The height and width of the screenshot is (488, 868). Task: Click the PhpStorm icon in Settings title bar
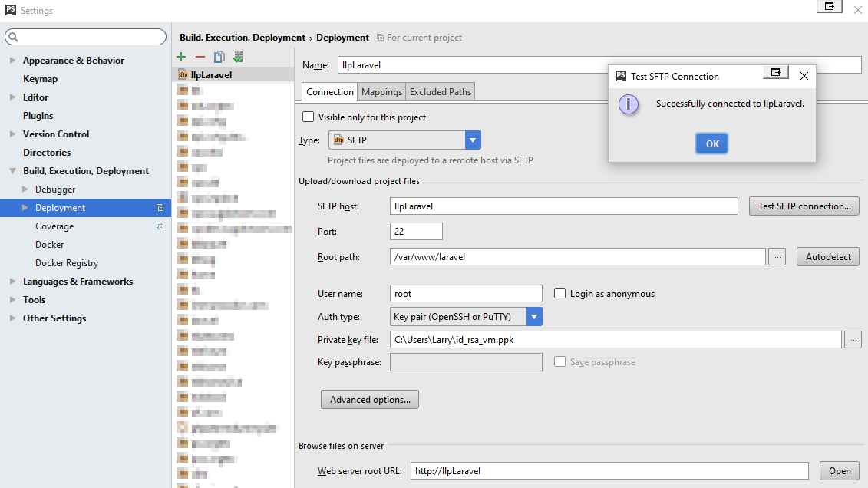click(11, 10)
